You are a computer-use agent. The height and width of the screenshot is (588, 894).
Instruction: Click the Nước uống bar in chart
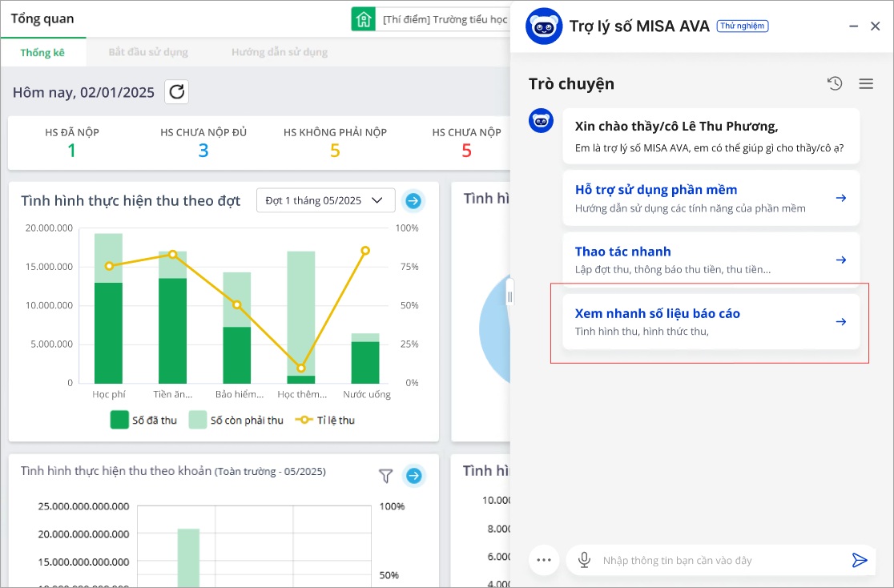(x=365, y=358)
